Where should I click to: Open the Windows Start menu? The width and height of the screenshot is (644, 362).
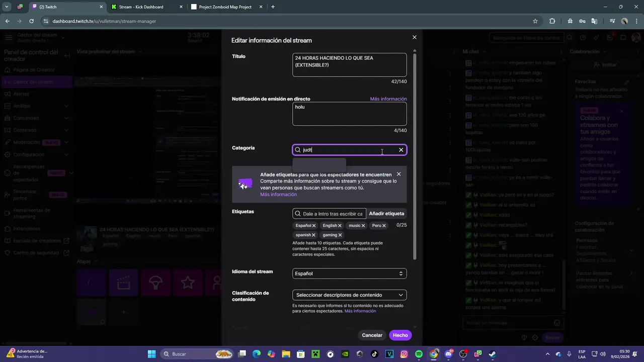pos(151,354)
